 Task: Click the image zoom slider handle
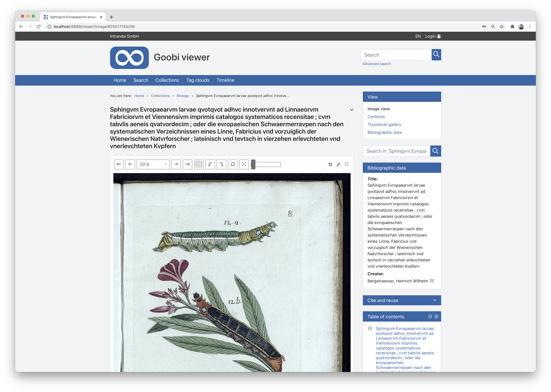[x=253, y=164]
